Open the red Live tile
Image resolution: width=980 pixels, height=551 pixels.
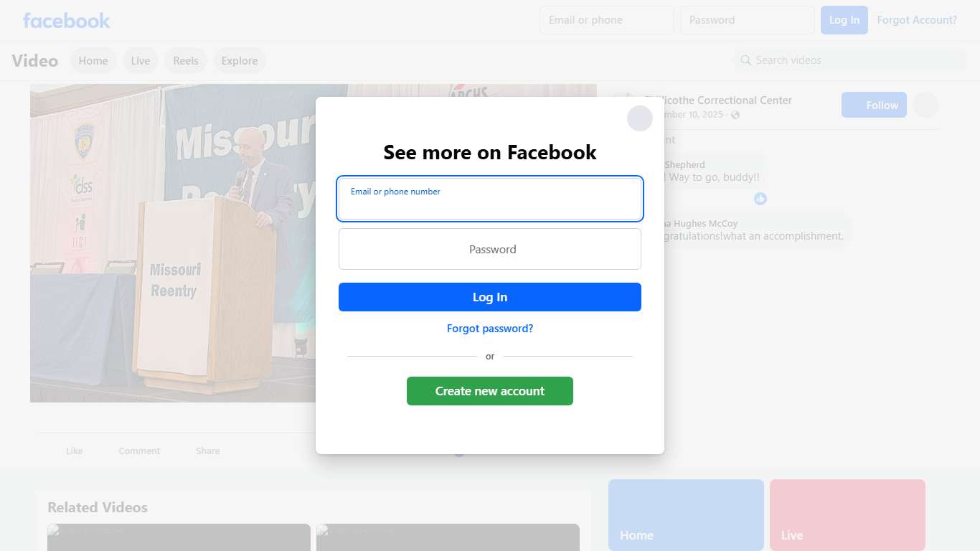point(847,515)
